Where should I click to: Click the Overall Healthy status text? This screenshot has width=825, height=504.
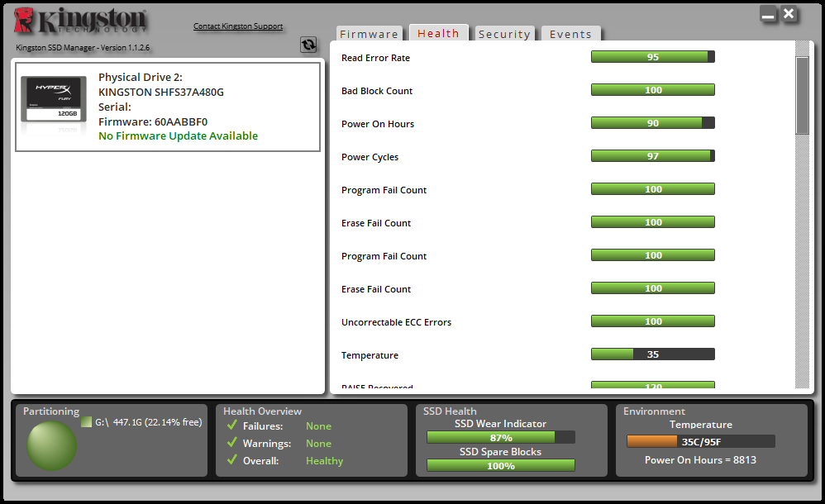[325, 461]
